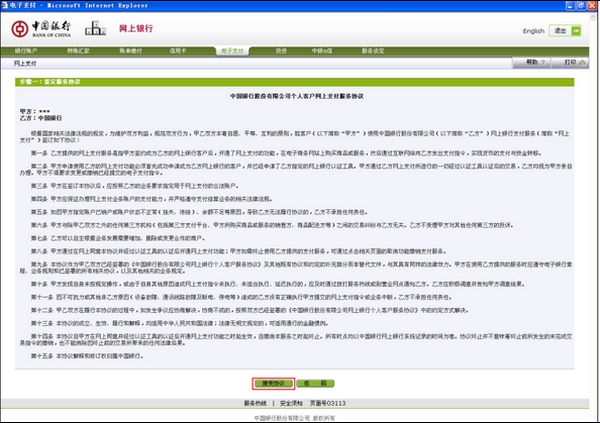
Task: Click the 返回 back button
Action: click(x=315, y=382)
